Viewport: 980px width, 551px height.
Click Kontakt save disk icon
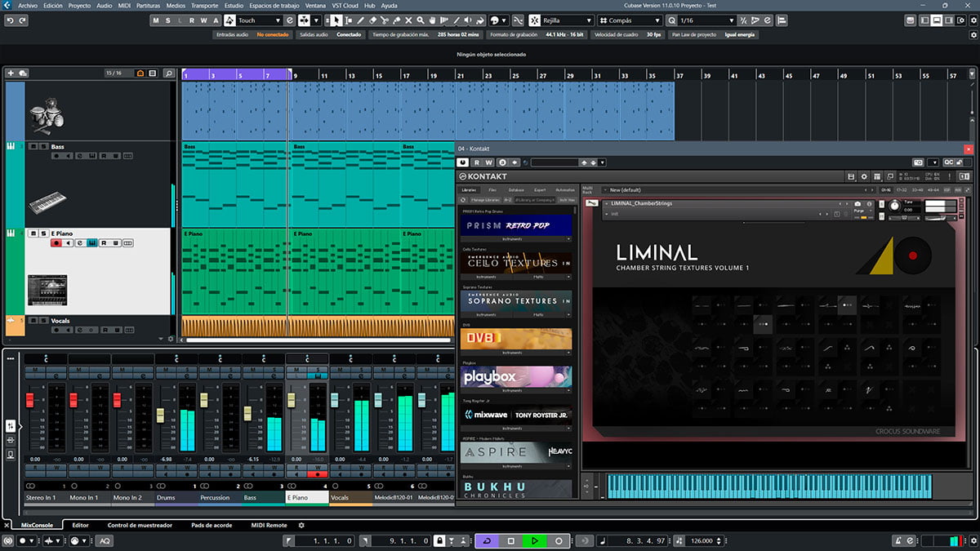click(851, 176)
